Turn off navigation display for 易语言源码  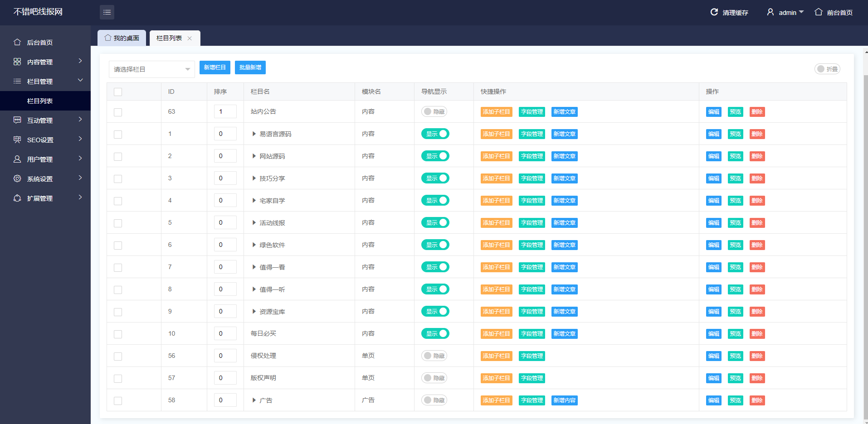[x=435, y=134]
